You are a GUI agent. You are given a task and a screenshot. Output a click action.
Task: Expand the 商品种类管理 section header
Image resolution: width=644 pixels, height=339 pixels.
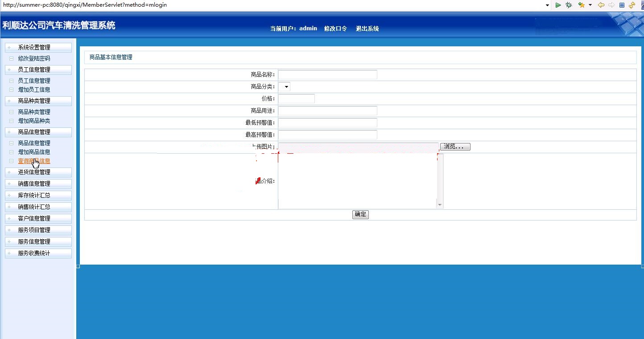pos(38,101)
